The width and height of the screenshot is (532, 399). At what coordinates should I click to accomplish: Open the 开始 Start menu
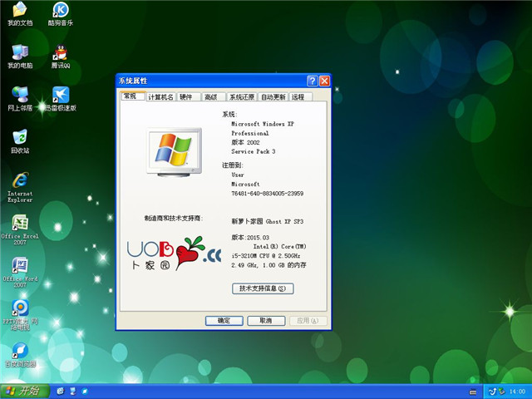(24, 392)
